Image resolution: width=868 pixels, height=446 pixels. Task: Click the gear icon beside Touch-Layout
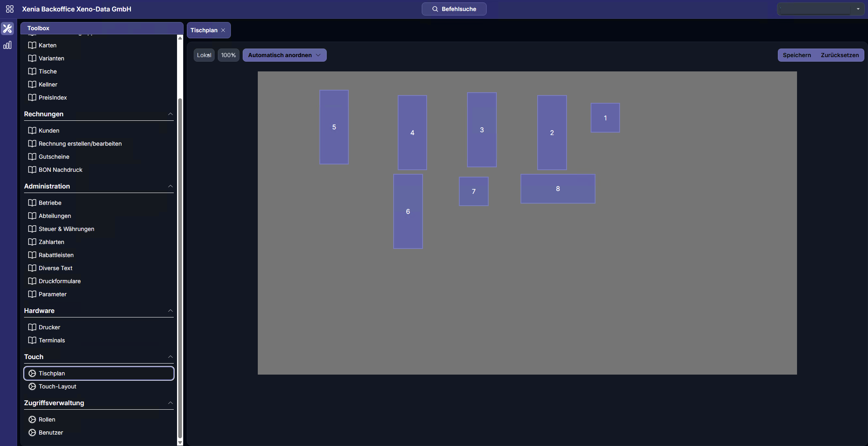tap(32, 386)
